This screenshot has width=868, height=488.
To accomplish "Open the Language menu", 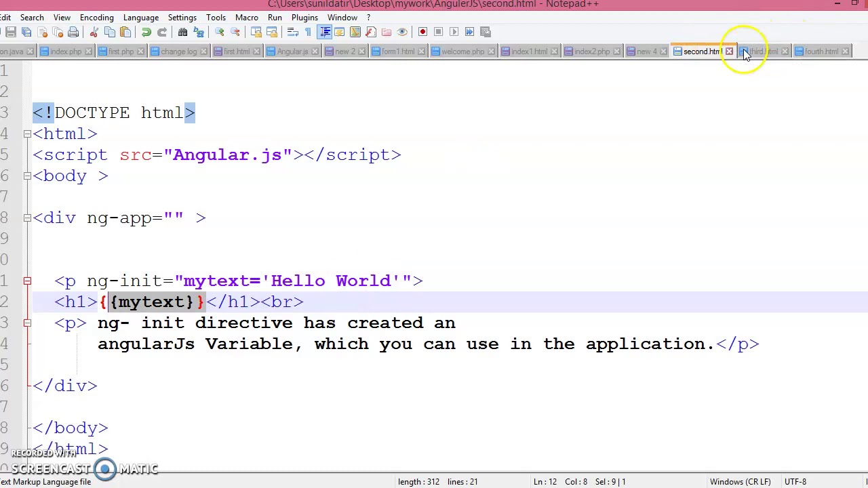I will [141, 18].
